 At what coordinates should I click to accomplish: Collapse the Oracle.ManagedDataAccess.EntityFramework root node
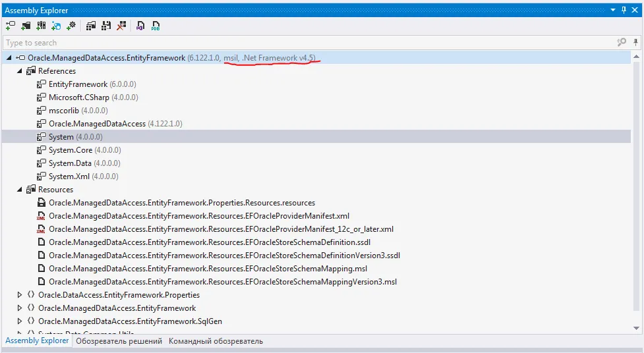(x=9, y=58)
